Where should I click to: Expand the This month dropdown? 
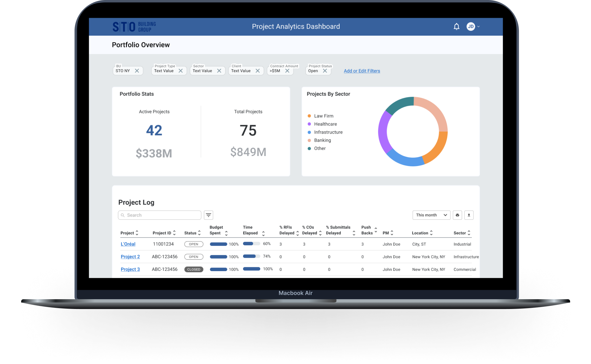pos(431,215)
